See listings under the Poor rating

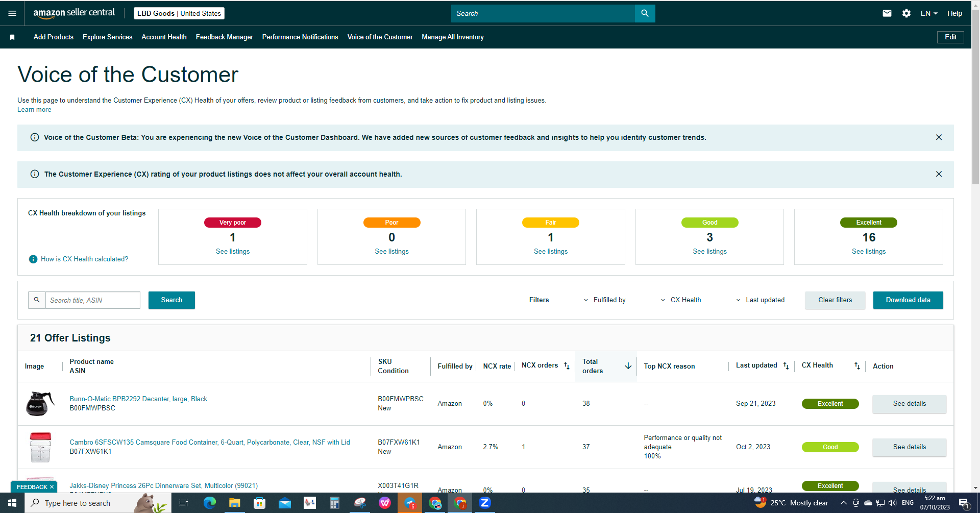392,252
